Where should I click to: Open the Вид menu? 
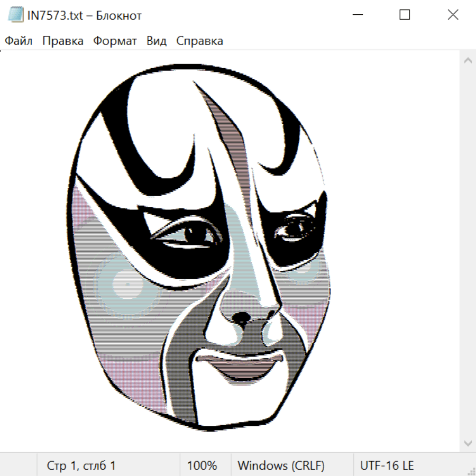(157, 41)
